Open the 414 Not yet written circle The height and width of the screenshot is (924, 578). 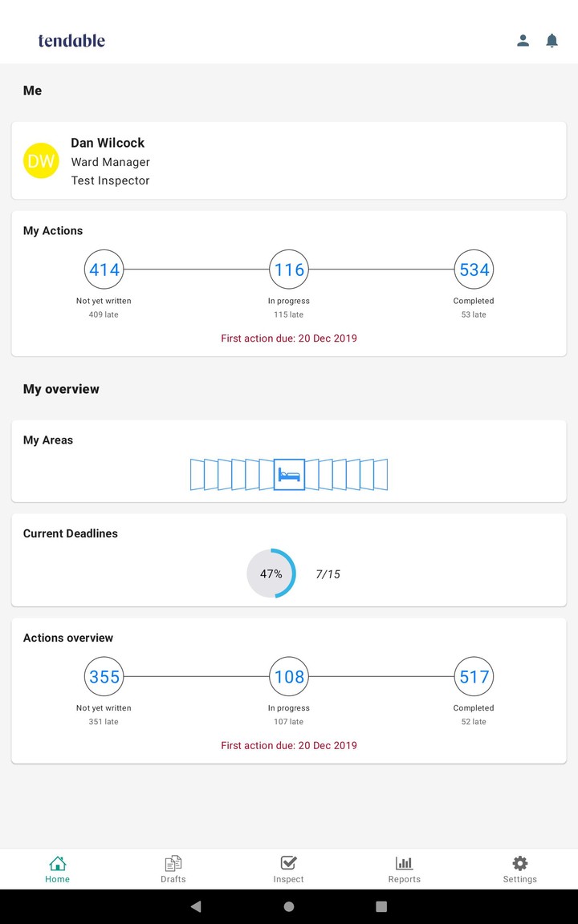point(104,269)
